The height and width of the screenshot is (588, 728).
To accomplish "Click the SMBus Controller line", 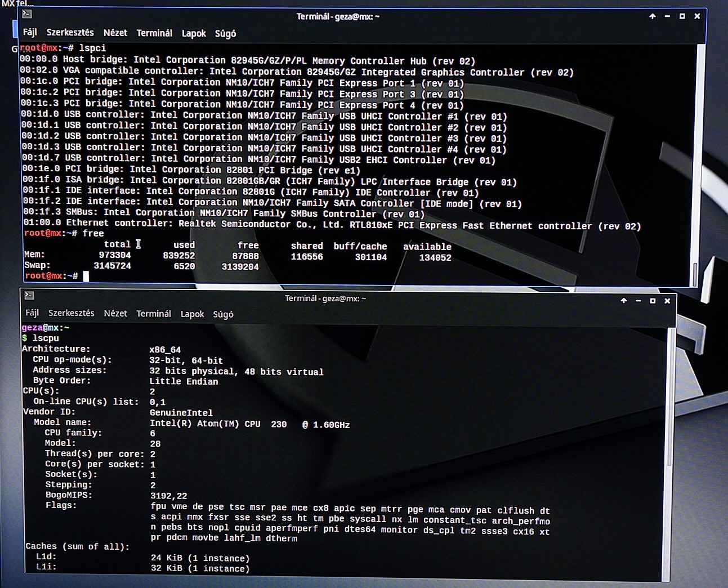I will pyautogui.click(x=224, y=213).
